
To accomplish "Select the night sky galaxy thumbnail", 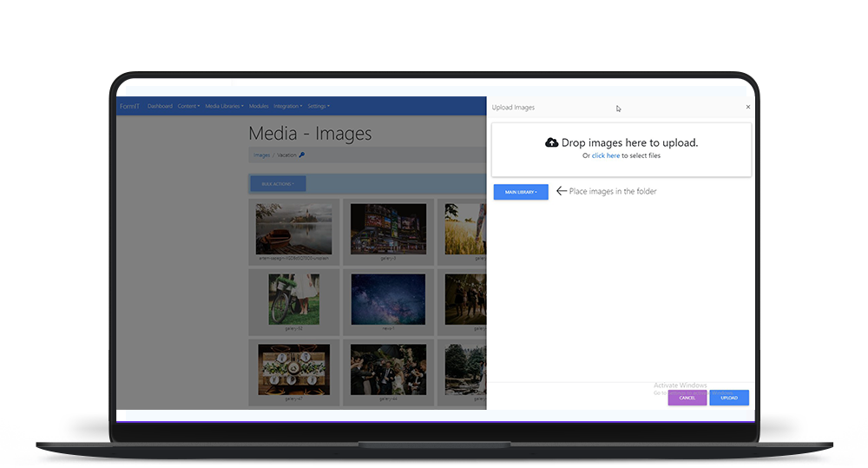I will tap(388, 299).
